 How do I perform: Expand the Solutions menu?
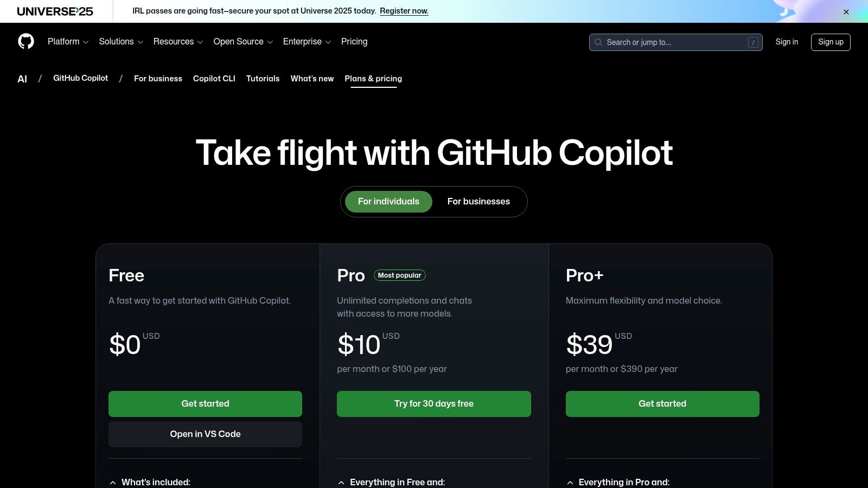[x=121, y=42]
